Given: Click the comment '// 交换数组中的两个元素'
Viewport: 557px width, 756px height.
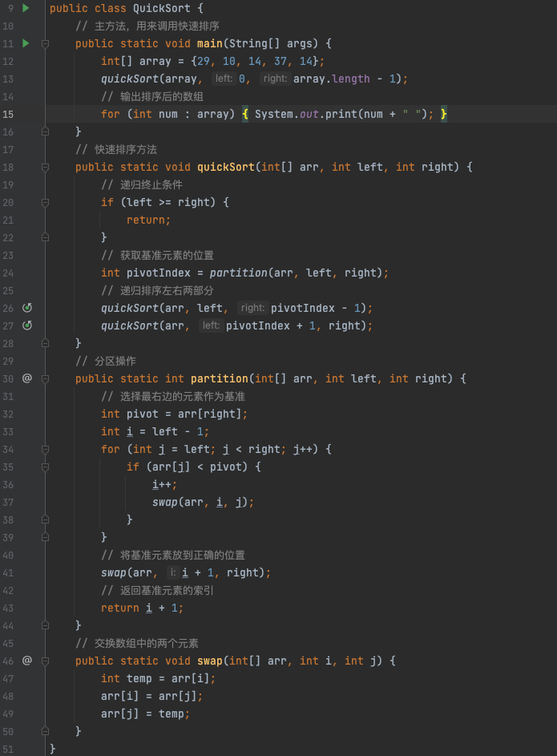Looking at the screenshot, I should click(x=137, y=643).
